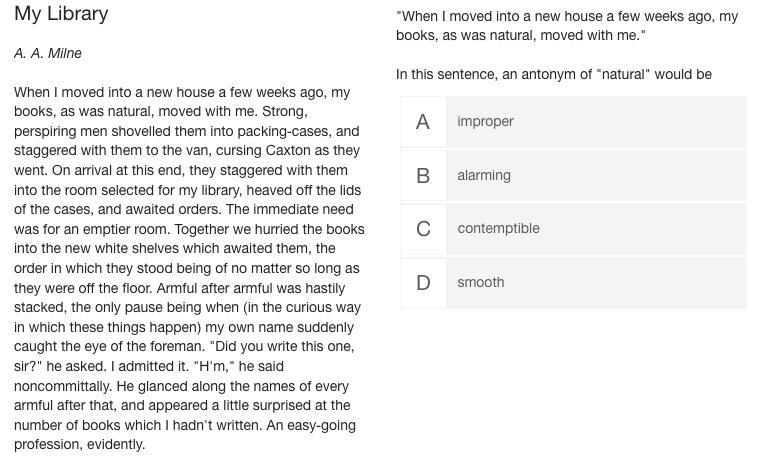Click the author name A. A. Milne
765x465 pixels.
click(x=48, y=53)
